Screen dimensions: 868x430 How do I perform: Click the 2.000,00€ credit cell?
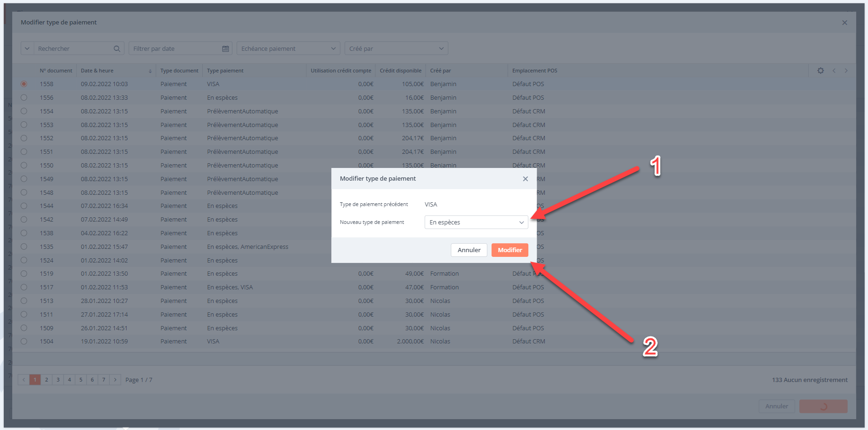[410, 342]
